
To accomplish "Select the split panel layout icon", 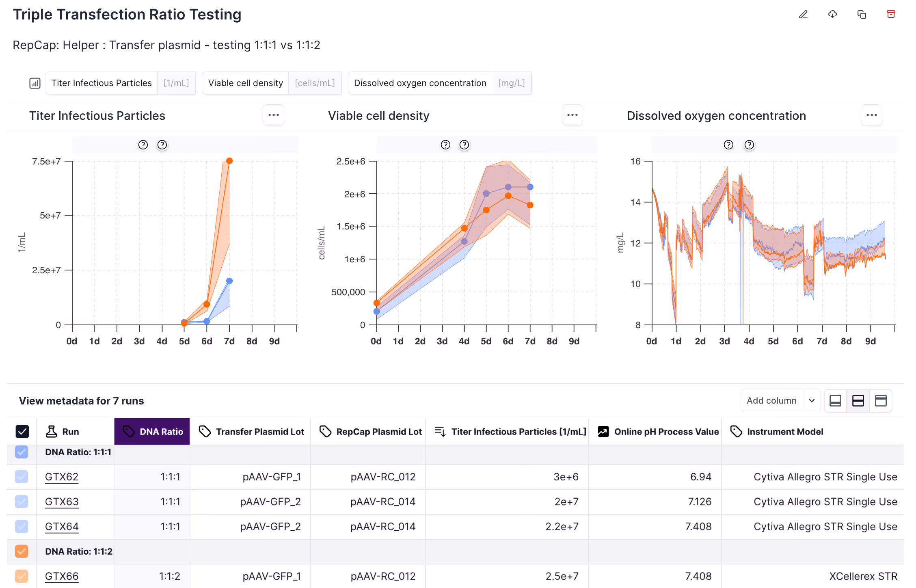I will (858, 401).
